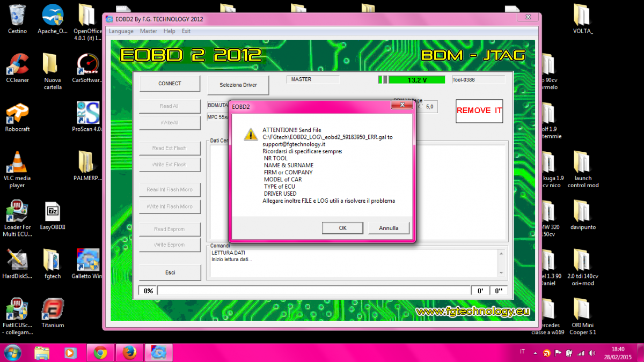The height and width of the screenshot is (362, 644).
Task: Select the VLC media player icon
Action: (x=18, y=169)
